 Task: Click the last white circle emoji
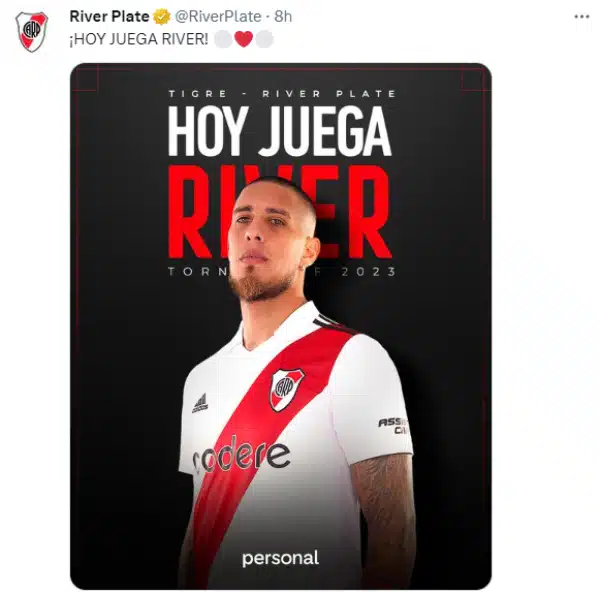point(264,39)
